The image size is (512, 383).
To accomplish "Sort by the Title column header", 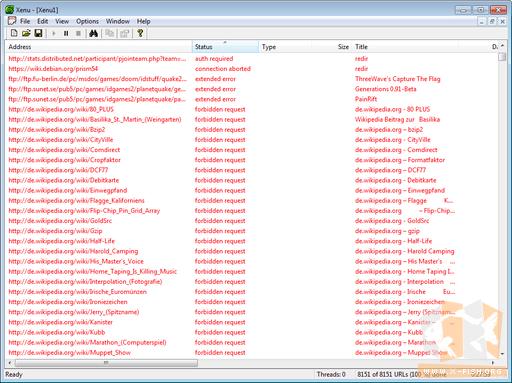I will (405, 47).
